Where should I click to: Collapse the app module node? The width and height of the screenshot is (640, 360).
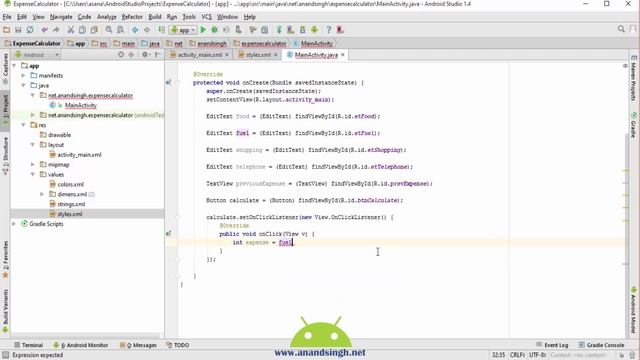point(14,66)
